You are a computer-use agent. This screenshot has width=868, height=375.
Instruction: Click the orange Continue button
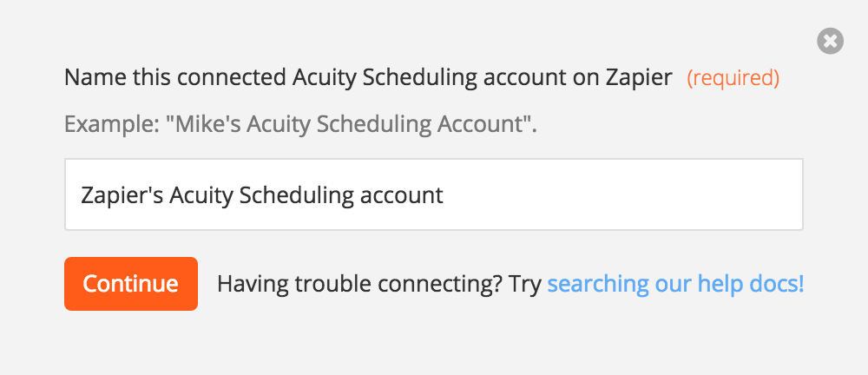[131, 284]
